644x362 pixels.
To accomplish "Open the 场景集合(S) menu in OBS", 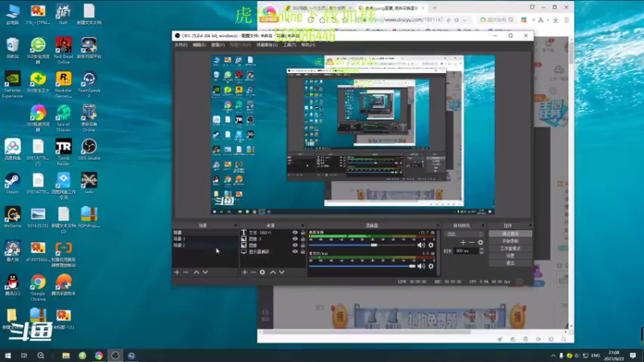I will tap(267, 45).
